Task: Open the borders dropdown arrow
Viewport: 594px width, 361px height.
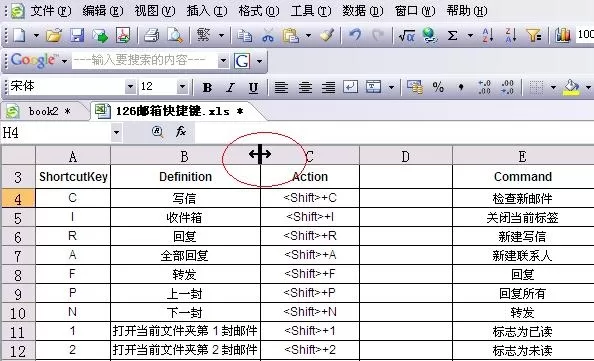Action: (x=553, y=88)
